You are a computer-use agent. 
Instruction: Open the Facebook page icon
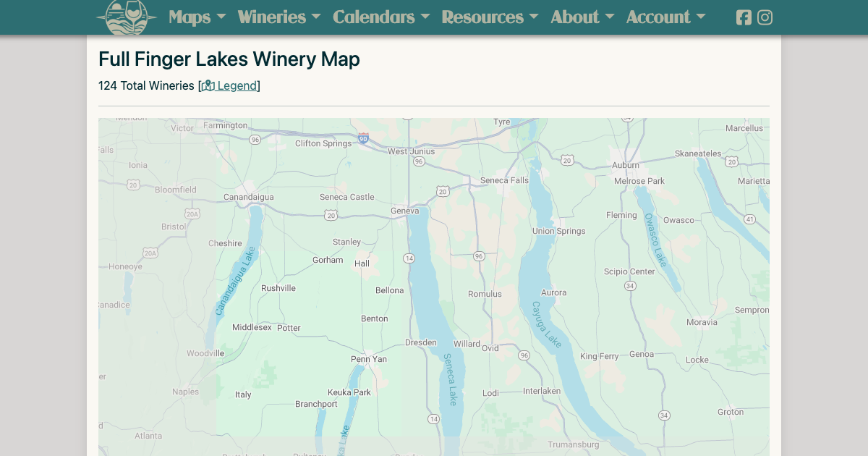pyautogui.click(x=744, y=17)
